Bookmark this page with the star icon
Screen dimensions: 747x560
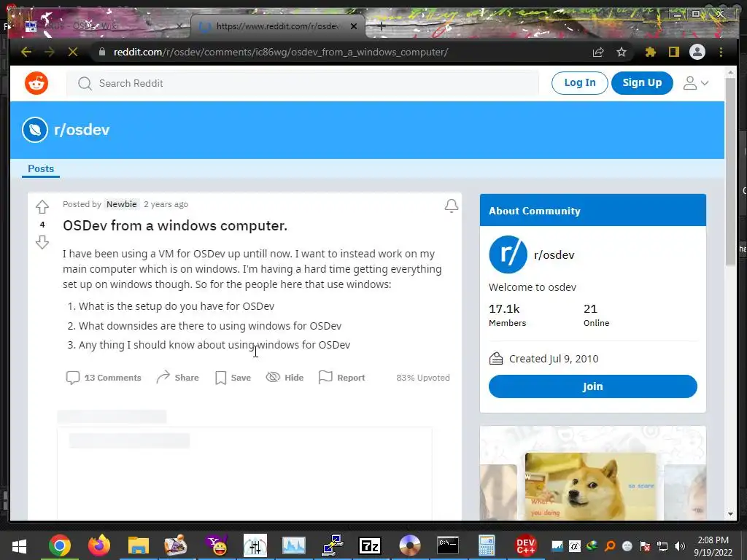point(622,52)
